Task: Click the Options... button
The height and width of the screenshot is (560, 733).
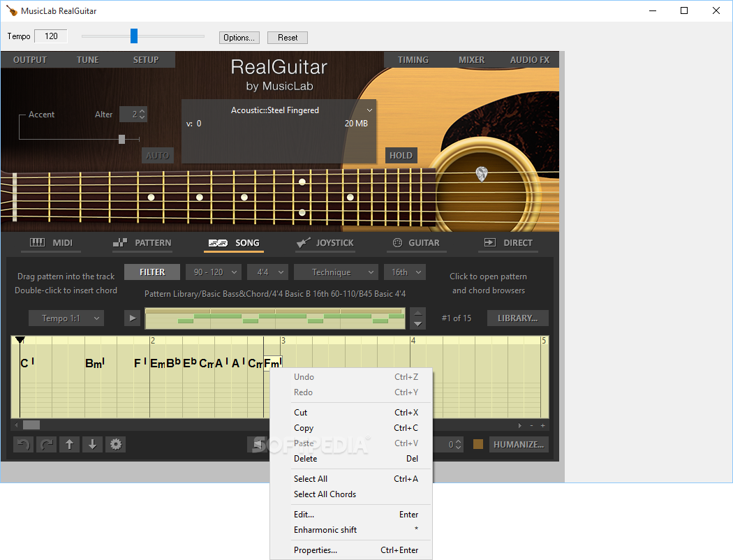Action: click(x=239, y=38)
